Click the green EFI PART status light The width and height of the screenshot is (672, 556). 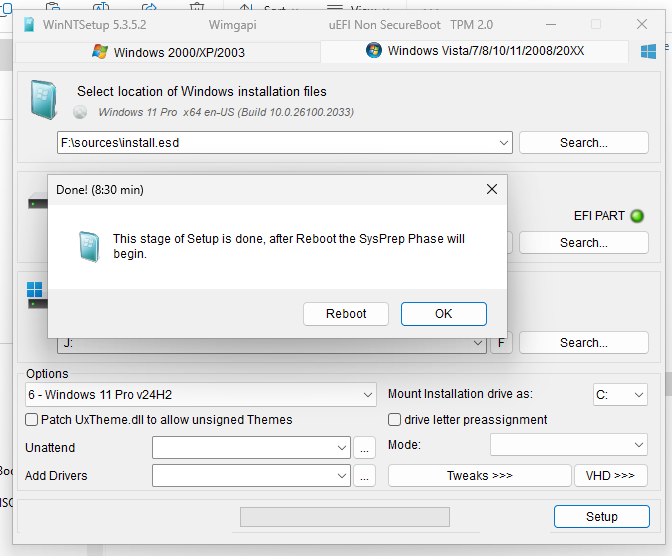click(637, 216)
